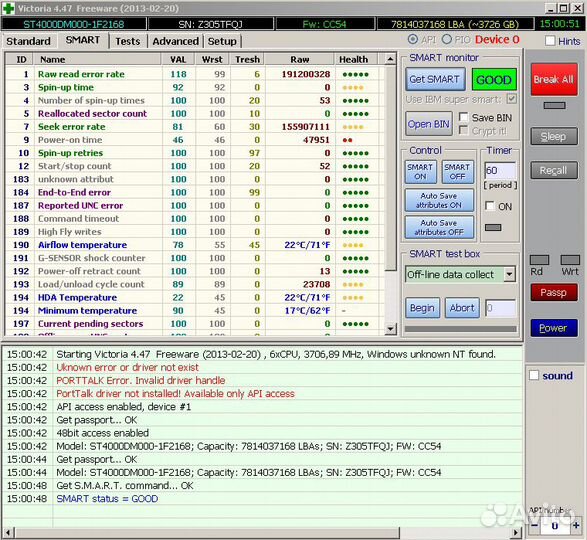The width and height of the screenshot is (587, 540).
Task: Enable the Hints checkbox
Action: 550,41
